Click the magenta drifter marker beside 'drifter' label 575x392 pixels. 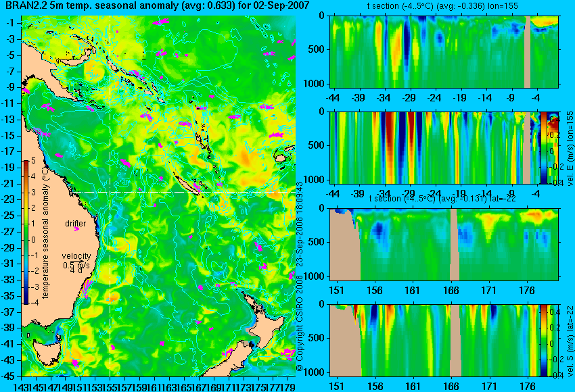pos(76,229)
